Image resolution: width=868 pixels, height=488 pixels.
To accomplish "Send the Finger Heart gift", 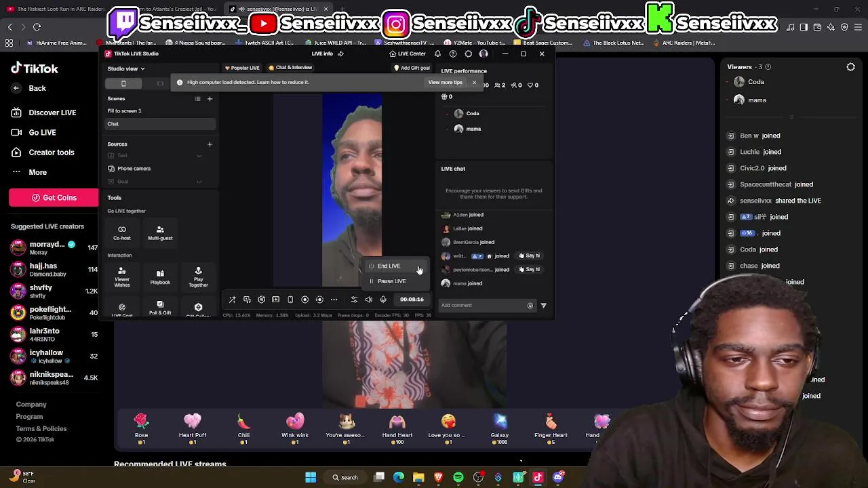I will tap(551, 428).
